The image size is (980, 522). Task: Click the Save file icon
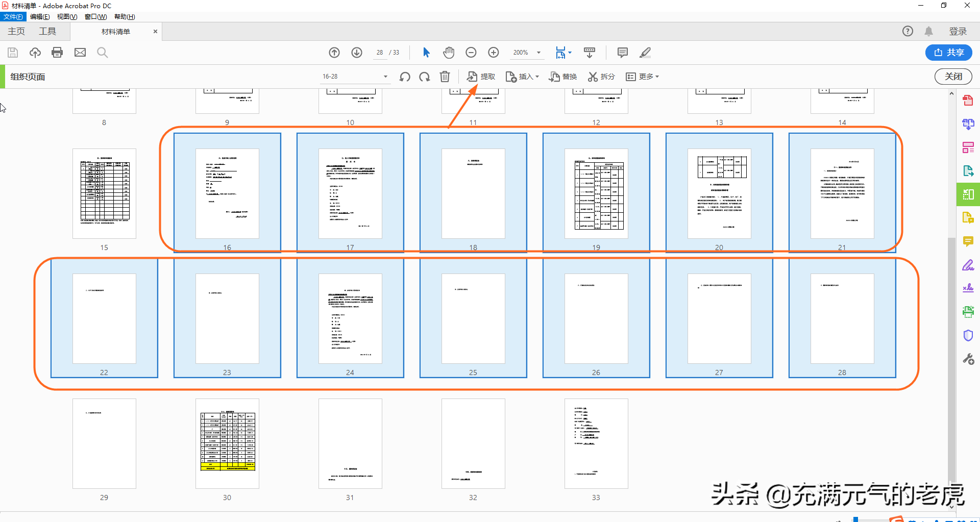pyautogui.click(x=13, y=53)
